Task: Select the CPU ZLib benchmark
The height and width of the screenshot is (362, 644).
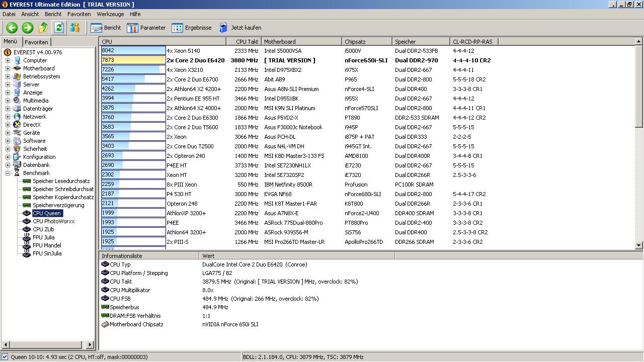Action: tap(43, 229)
